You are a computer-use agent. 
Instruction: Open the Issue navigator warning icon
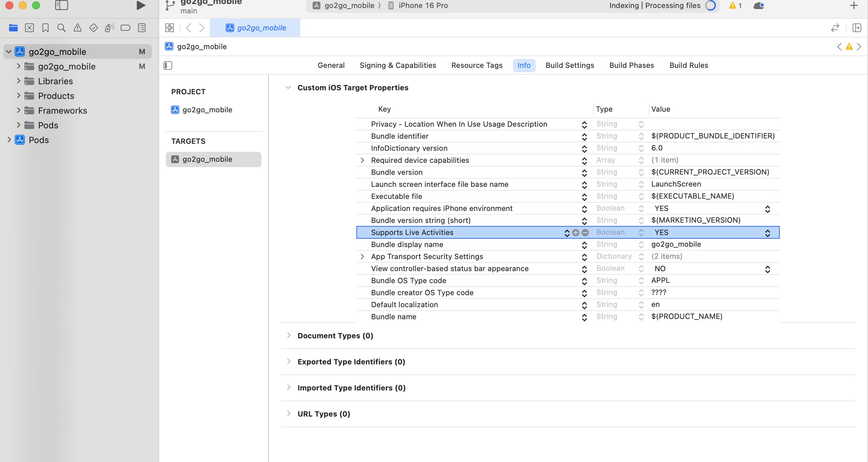click(78, 28)
